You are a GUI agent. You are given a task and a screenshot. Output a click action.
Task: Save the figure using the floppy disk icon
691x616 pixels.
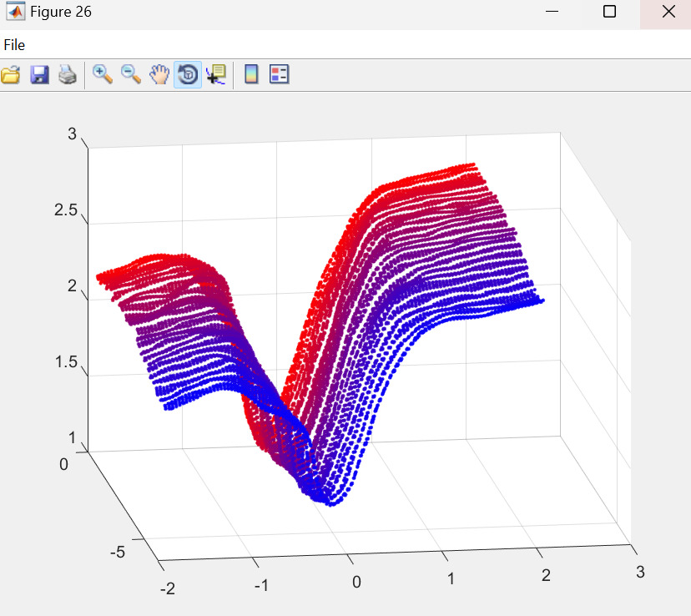point(39,75)
